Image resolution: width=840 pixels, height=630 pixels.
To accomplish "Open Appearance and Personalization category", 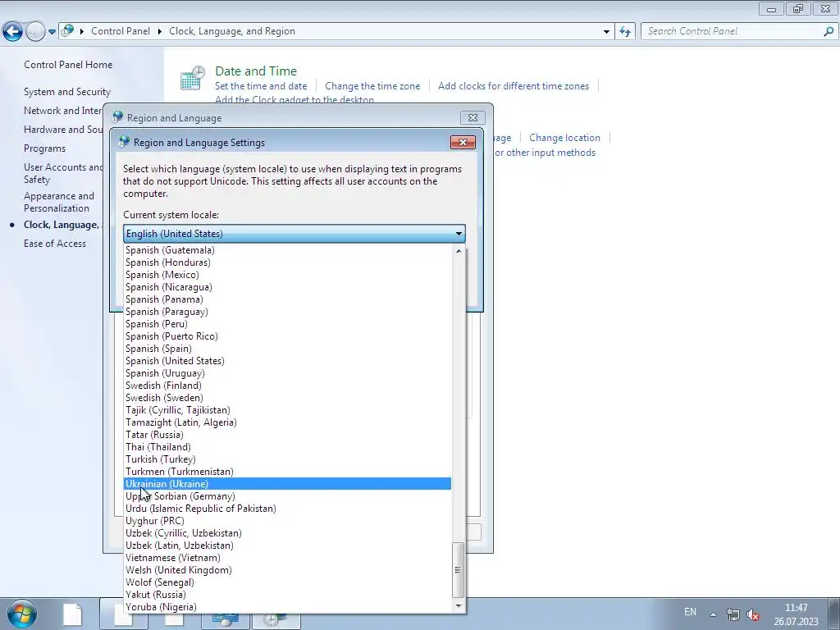I will click(x=59, y=202).
